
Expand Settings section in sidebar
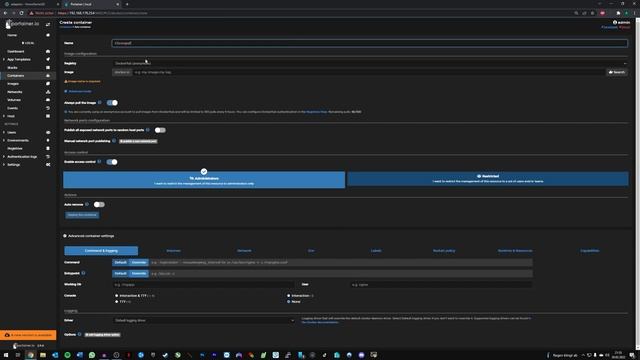[4, 165]
